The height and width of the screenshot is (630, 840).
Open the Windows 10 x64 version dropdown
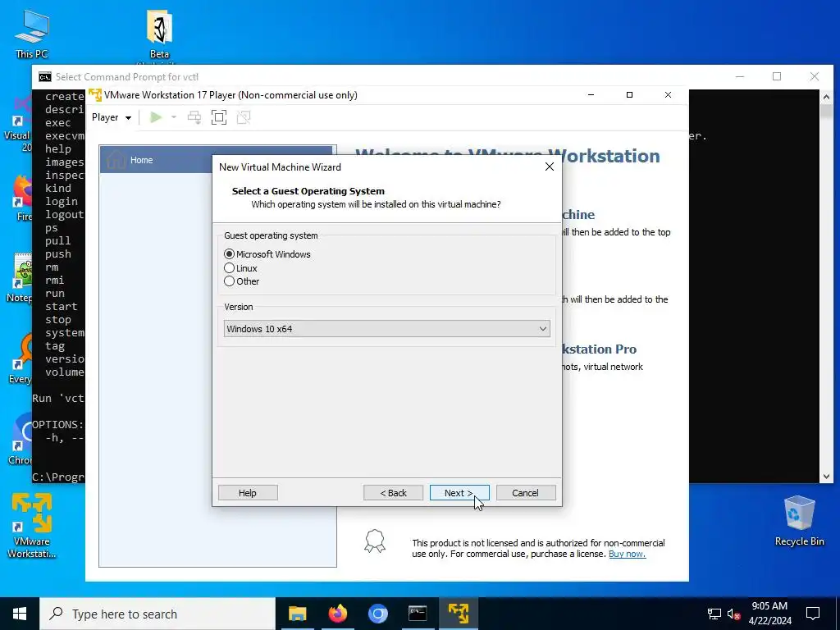click(387, 329)
